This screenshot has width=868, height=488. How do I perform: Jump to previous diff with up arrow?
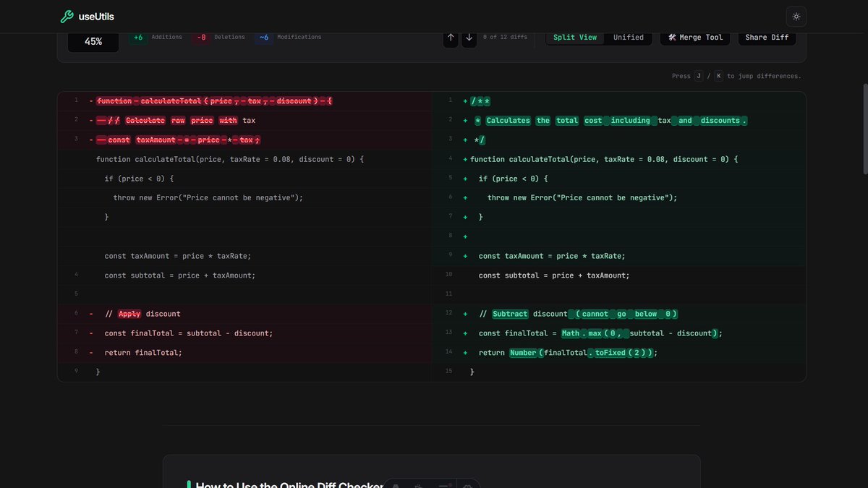[451, 38]
